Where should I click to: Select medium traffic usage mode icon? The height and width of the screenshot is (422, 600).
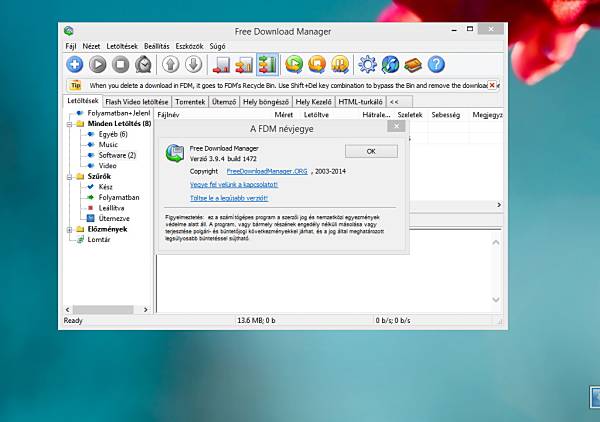point(244,64)
